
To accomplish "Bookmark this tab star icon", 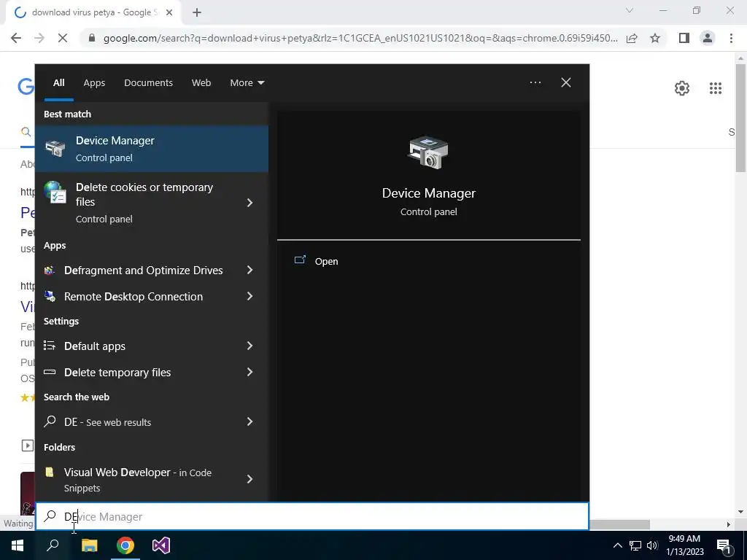I will (655, 38).
